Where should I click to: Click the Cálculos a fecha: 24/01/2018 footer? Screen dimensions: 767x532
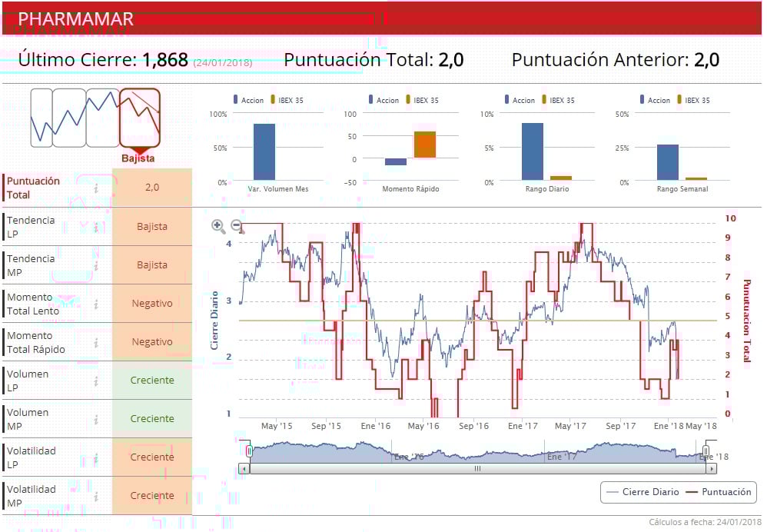(705, 522)
